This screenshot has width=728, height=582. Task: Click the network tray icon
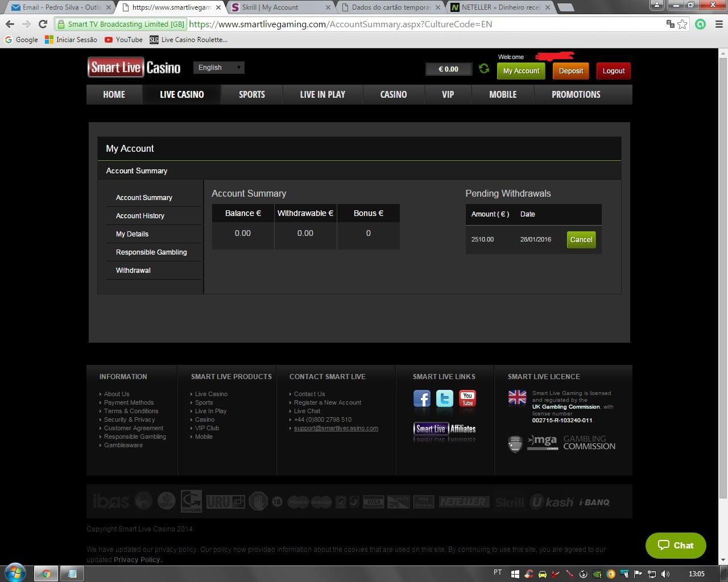[x=652, y=573]
